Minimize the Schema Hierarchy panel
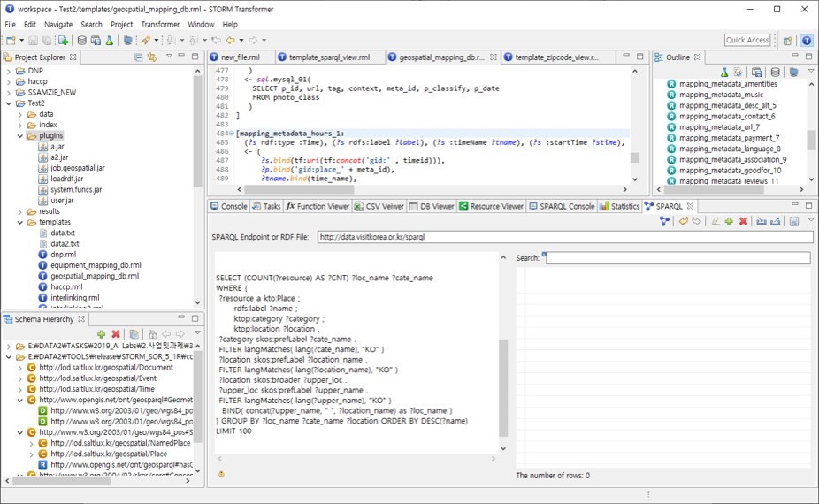 pos(181,317)
